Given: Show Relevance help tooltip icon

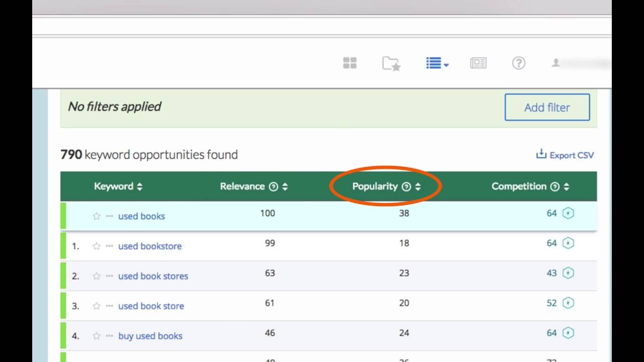Looking at the screenshot, I should 273,187.
